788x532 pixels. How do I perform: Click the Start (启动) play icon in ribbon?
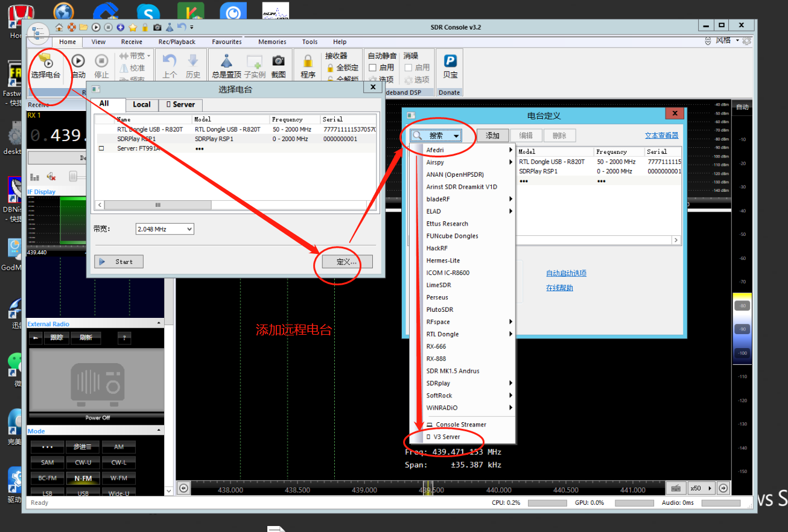click(x=78, y=60)
